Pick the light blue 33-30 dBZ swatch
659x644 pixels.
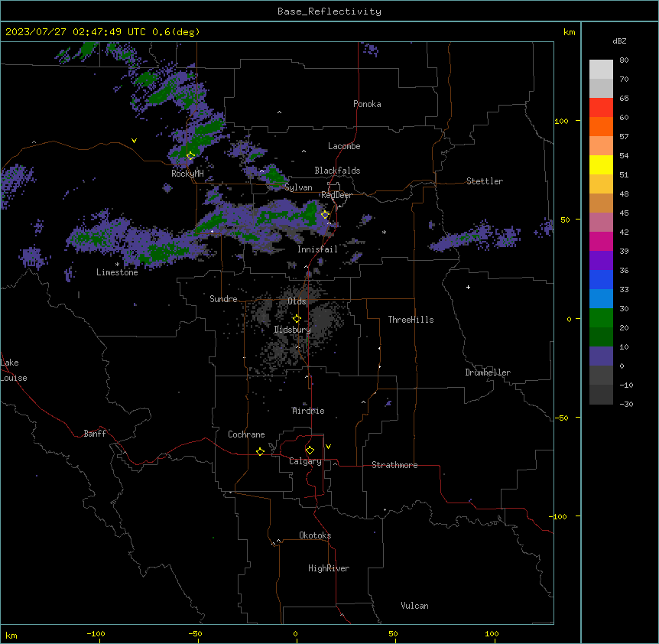(601, 299)
